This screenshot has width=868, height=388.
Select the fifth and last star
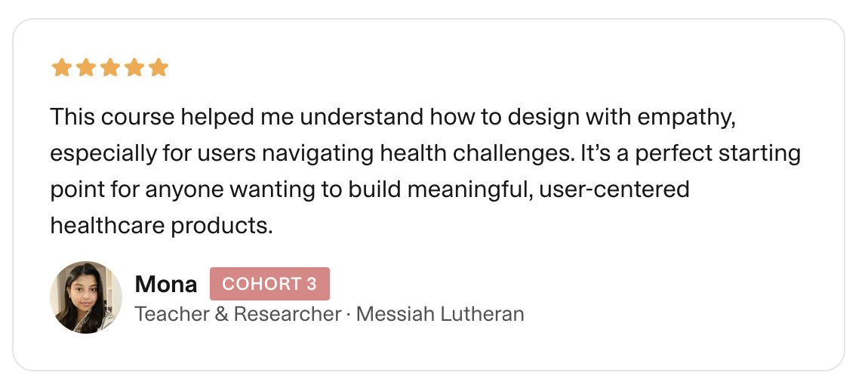tap(158, 69)
